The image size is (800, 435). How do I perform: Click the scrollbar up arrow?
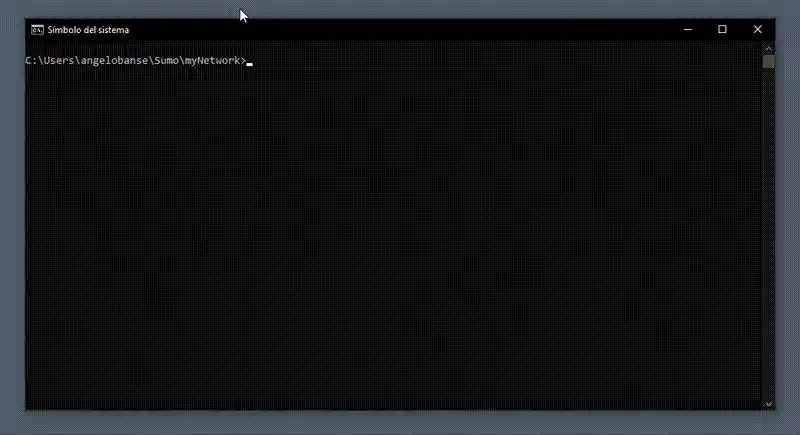(768, 49)
